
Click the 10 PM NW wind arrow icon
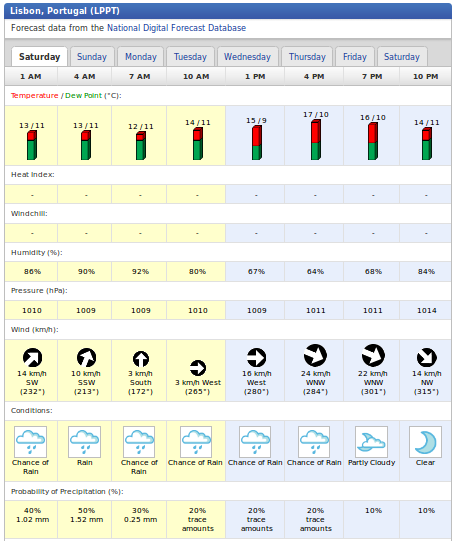pos(427,357)
